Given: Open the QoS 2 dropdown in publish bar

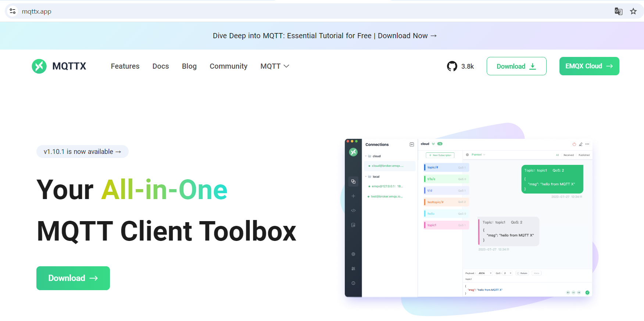Looking at the screenshot, I should 508,273.
